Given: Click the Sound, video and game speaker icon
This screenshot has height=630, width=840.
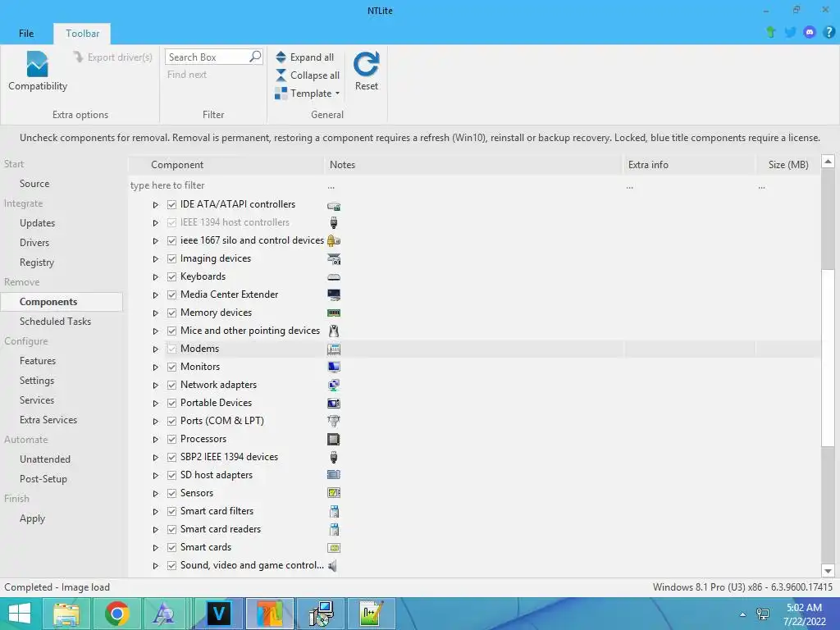Looking at the screenshot, I should (333, 565).
